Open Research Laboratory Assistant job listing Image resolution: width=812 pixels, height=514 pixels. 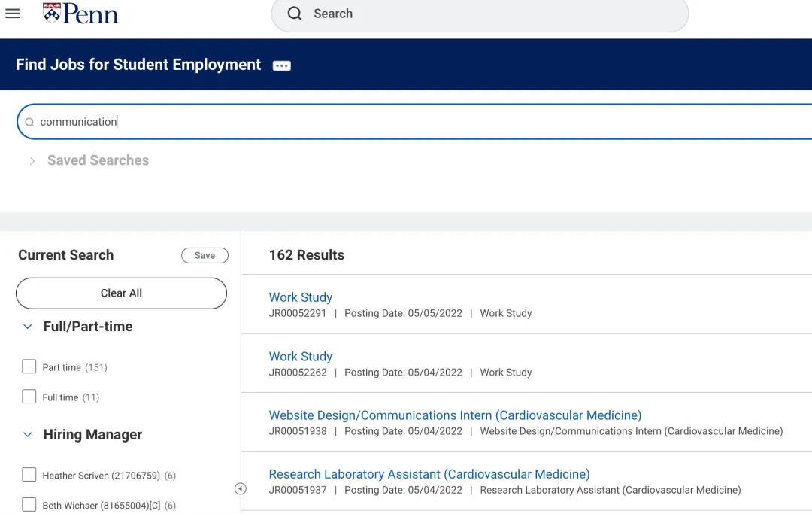click(429, 474)
